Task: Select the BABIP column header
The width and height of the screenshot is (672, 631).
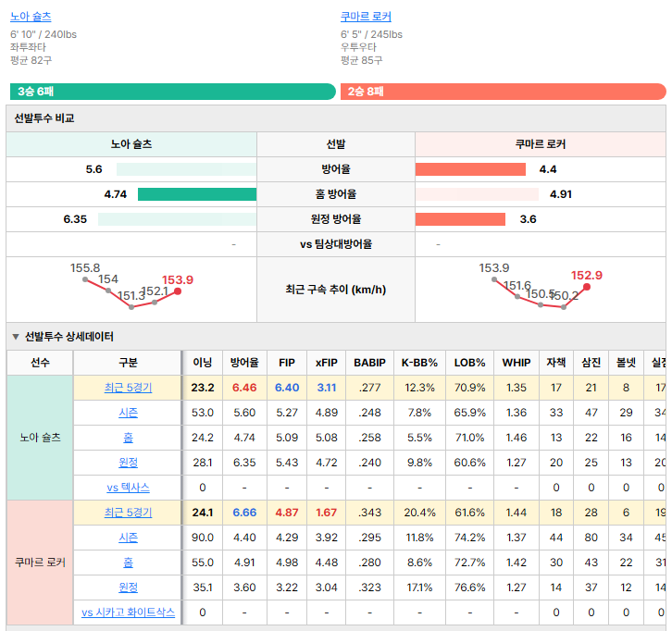Action: [370, 363]
